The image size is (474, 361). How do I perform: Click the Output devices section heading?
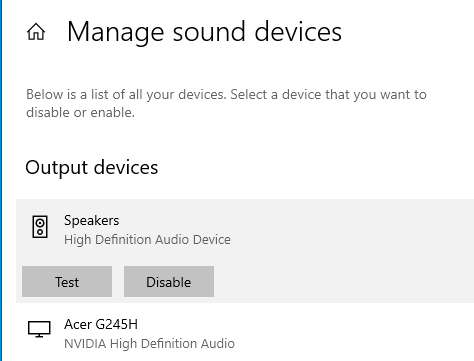tap(92, 168)
